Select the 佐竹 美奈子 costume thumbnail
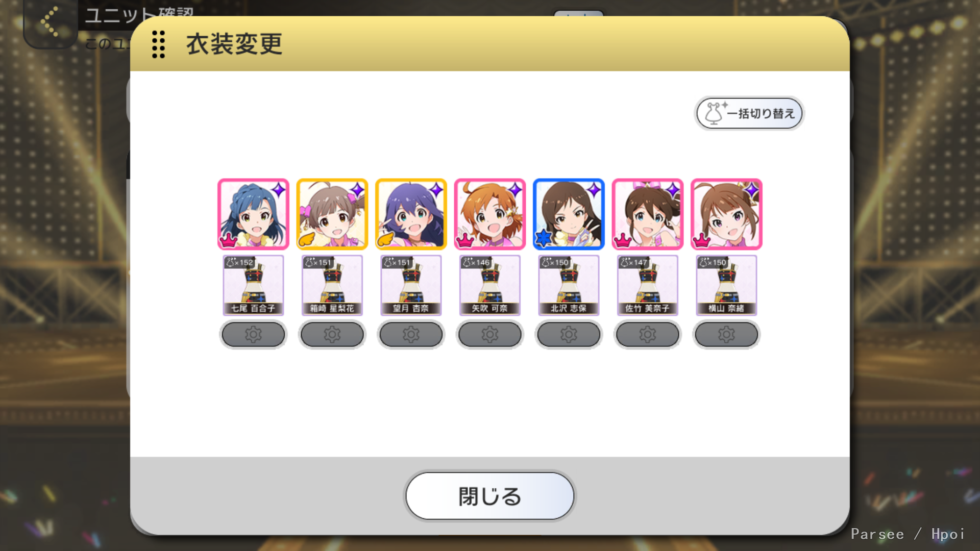 (x=647, y=285)
